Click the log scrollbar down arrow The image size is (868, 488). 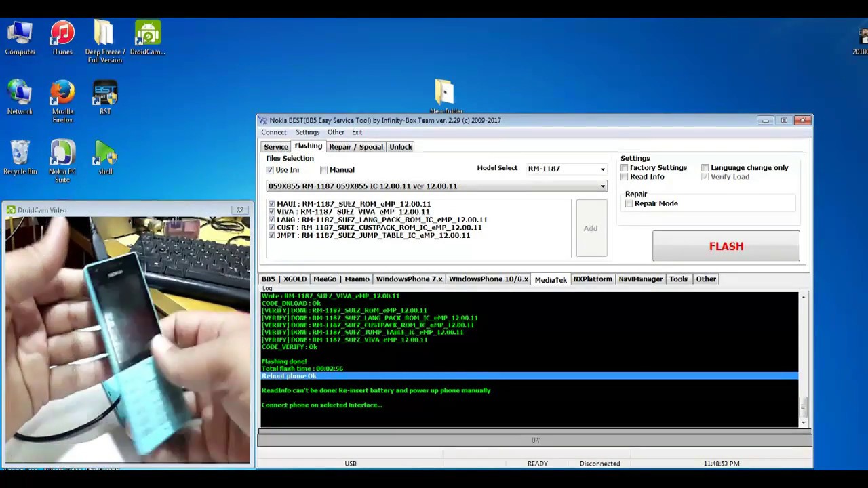[x=804, y=423]
